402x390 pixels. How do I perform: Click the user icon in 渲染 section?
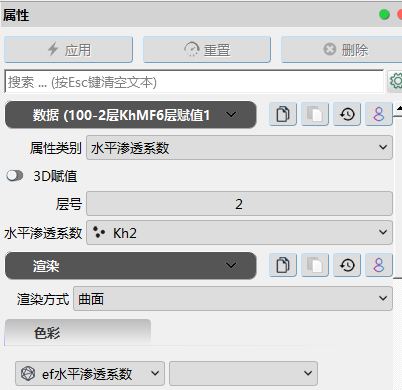coord(379,265)
